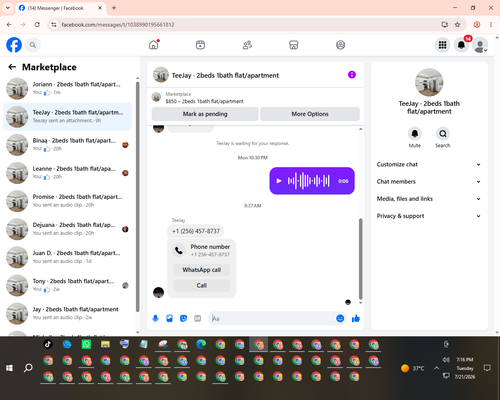Go to the Home feed icon
The height and width of the screenshot is (400, 500).
coord(154,45)
